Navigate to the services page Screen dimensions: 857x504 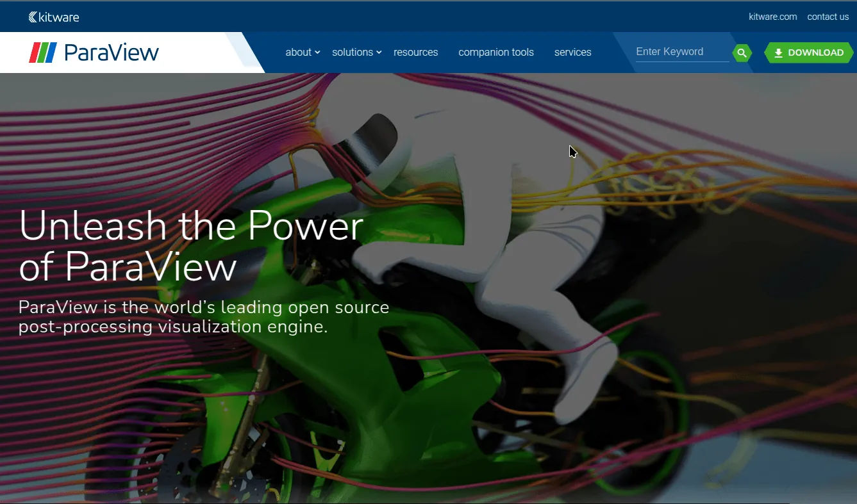click(x=572, y=53)
